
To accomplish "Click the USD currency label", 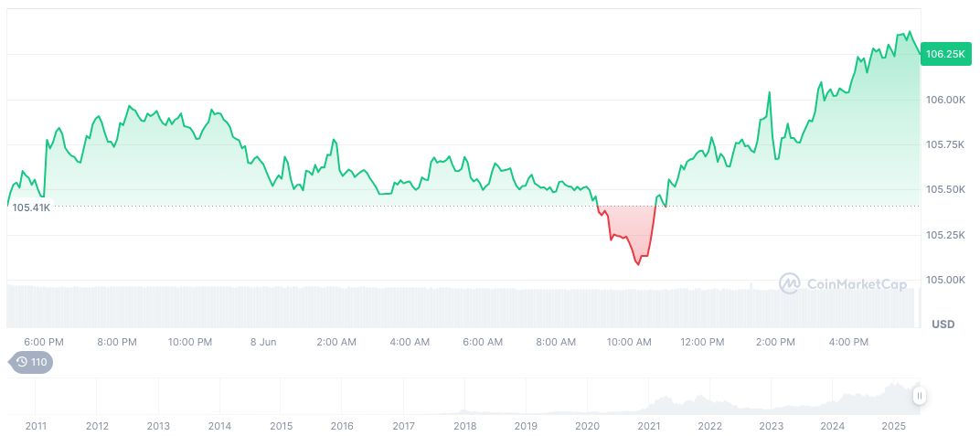I will click(x=943, y=324).
